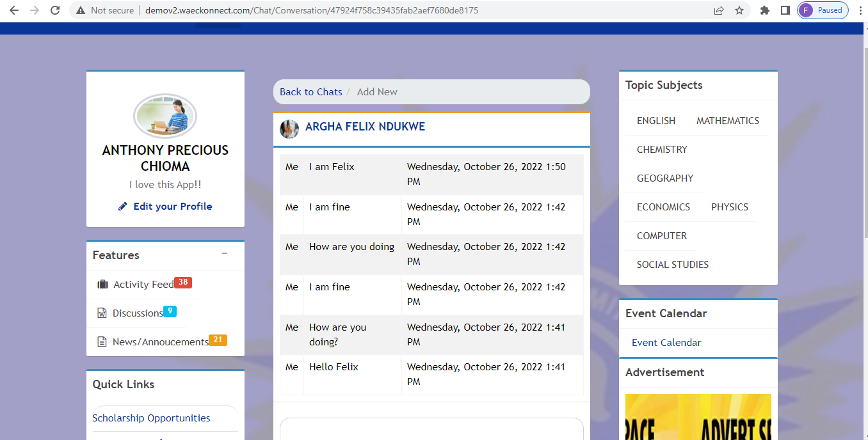The height and width of the screenshot is (440, 868).
Task: Toggle the browser side panel icon
Action: [785, 10]
